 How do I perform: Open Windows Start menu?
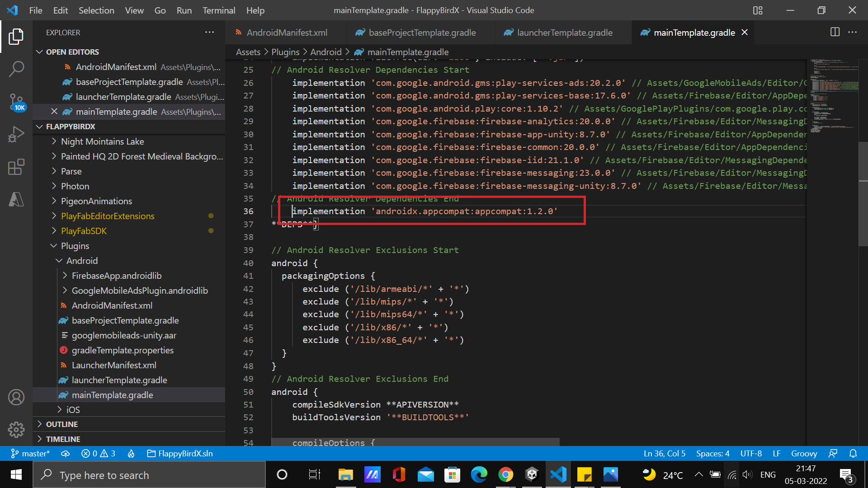pos(16,474)
